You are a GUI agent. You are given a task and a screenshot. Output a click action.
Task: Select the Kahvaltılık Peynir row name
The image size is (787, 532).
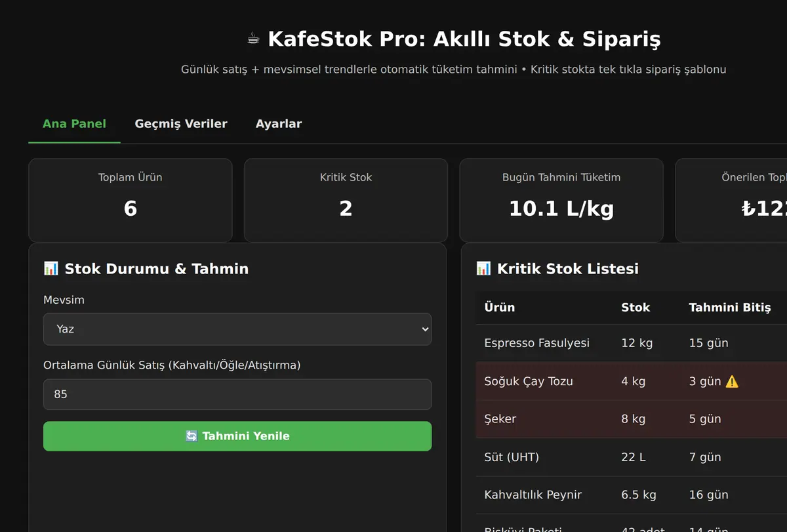click(x=533, y=495)
